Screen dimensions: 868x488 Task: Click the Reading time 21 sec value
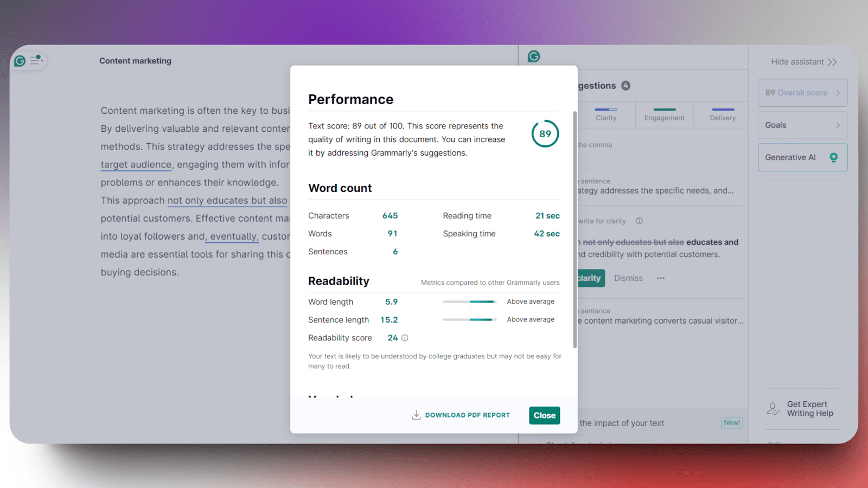tap(547, 216)
